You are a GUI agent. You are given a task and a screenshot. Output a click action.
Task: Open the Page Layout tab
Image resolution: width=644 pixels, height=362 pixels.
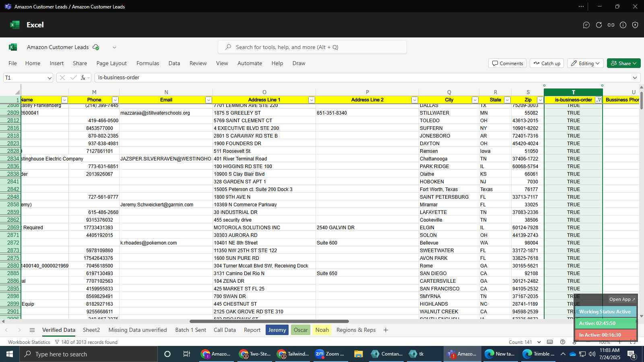111,63
